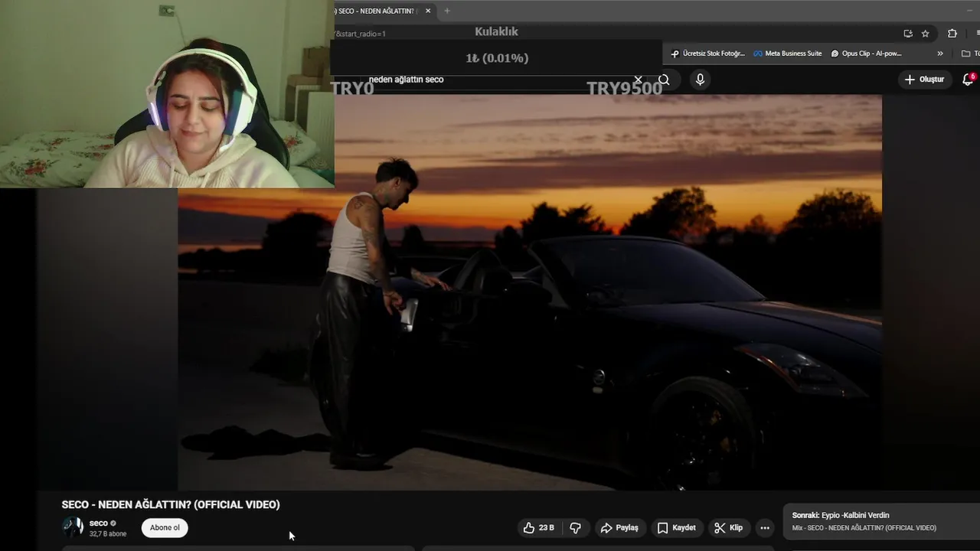Click install/cast icon in address bar

(x=908, y=34)
